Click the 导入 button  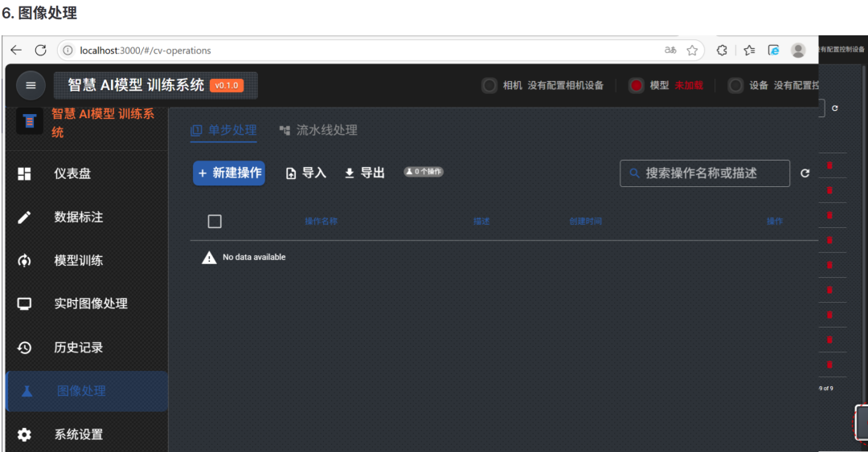tap(306, 173)
